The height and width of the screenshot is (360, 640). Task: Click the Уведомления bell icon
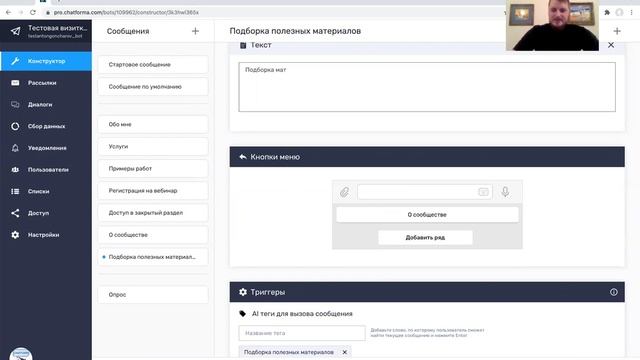click(x=15, y=148)
